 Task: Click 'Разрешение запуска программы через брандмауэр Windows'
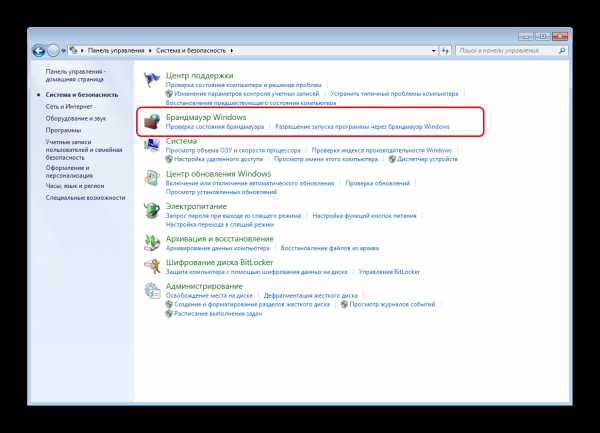(362, 127)
